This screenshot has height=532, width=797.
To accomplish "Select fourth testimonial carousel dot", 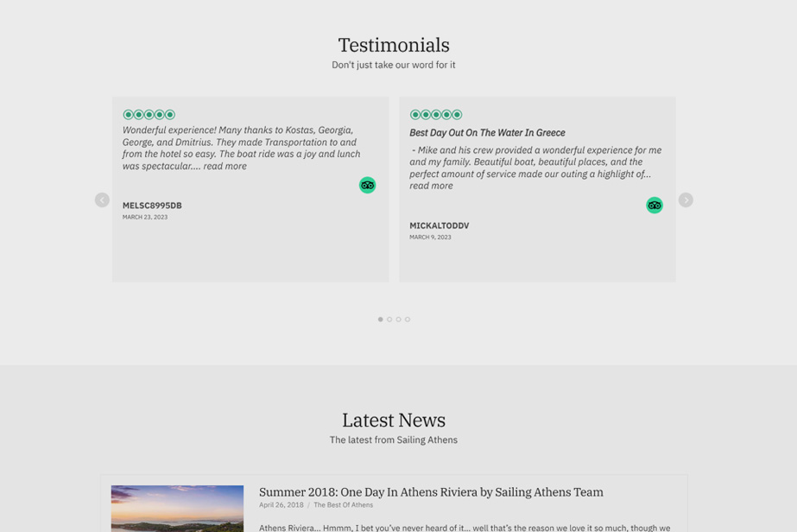I will click(x=408, y=320).
